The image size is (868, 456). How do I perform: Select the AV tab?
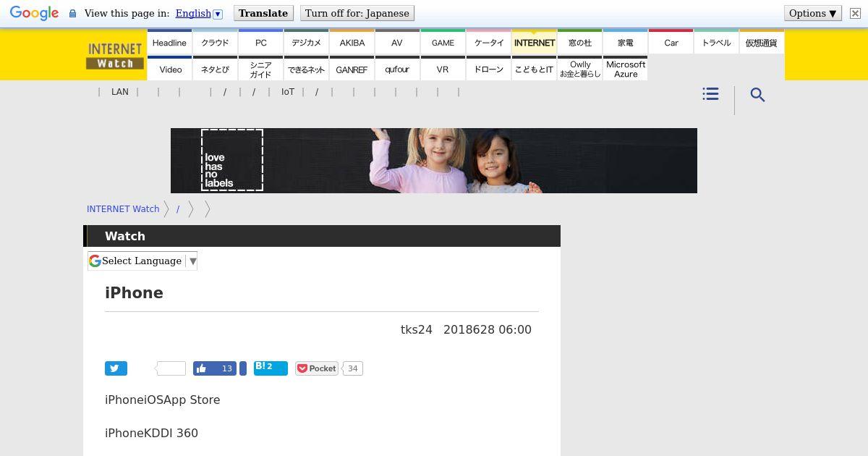click(397, 42)
